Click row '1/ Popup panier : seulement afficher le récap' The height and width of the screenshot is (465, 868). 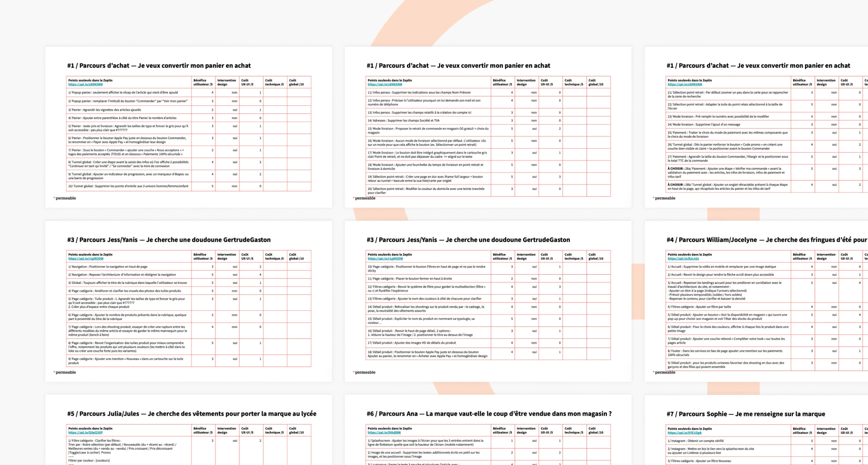189,93
